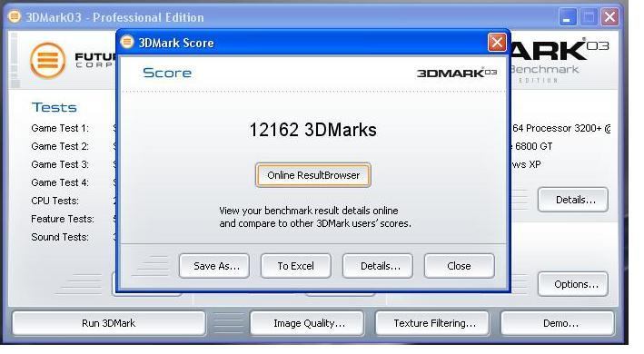Click the Game Test 3 label
Image resolution: width=644 pixels, height=354 pixels.
point(60,164)
